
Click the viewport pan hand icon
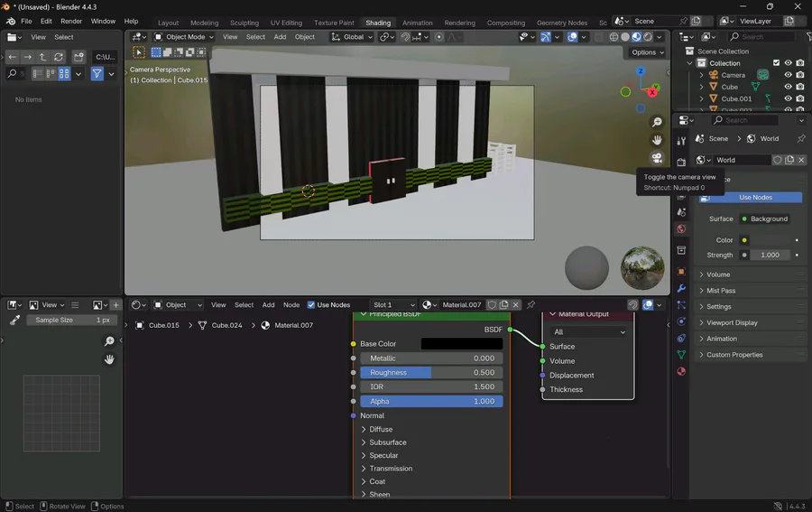657,140
